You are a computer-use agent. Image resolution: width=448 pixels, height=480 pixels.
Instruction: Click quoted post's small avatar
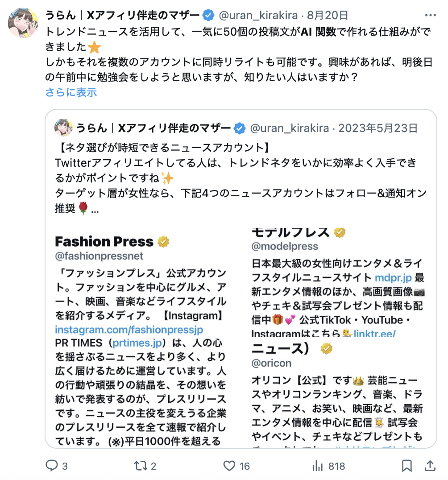tap(63, 128)
